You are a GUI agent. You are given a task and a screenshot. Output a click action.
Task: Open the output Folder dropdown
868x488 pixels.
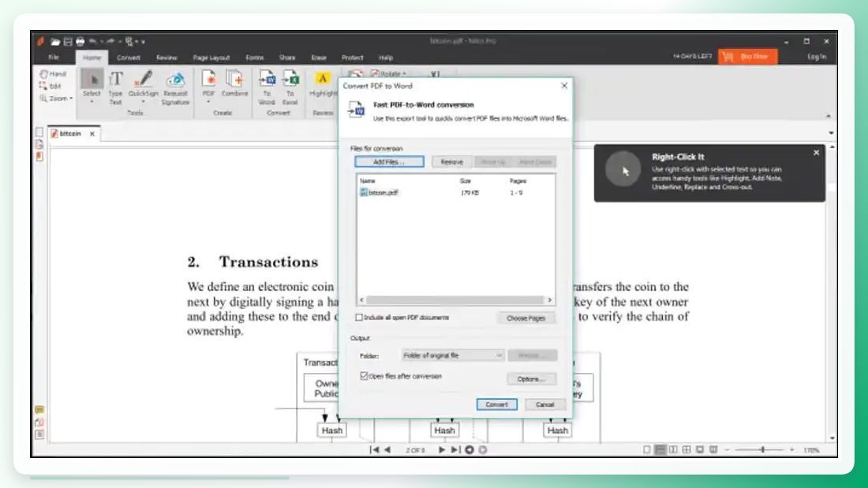pos(452,356)
